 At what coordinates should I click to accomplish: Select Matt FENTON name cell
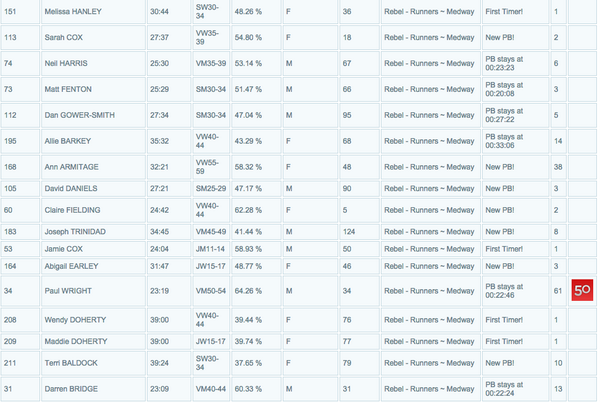68,89
